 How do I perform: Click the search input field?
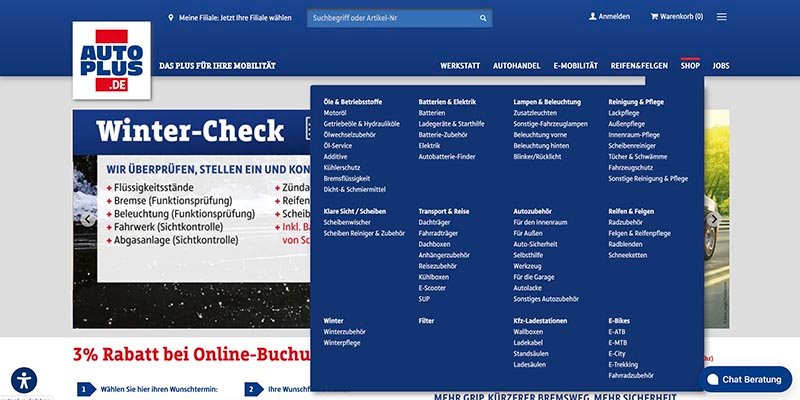pyautogui.click(x=390, y=17)
